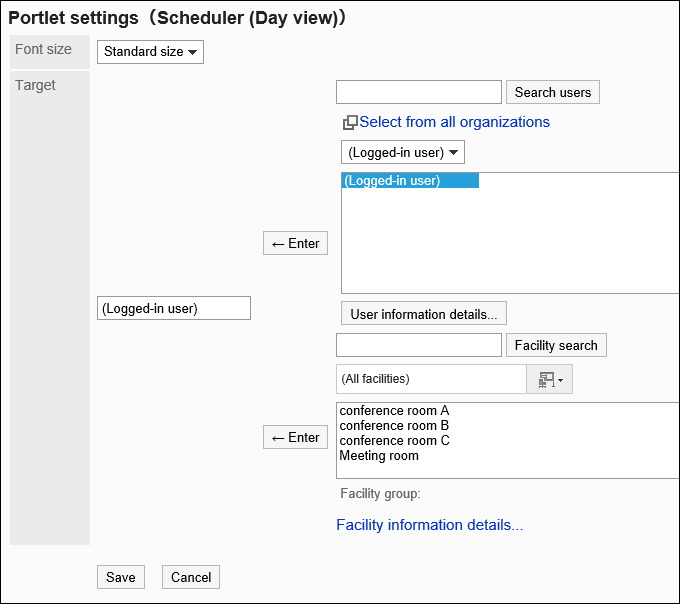Open the facility group picker icon dropdown

[x=549, y=379]
